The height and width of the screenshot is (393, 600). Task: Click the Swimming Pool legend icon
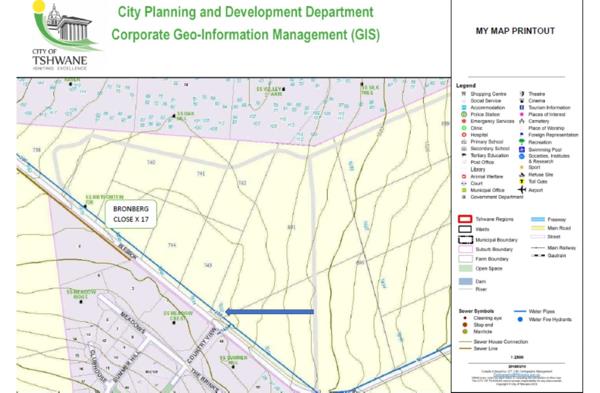522,149
